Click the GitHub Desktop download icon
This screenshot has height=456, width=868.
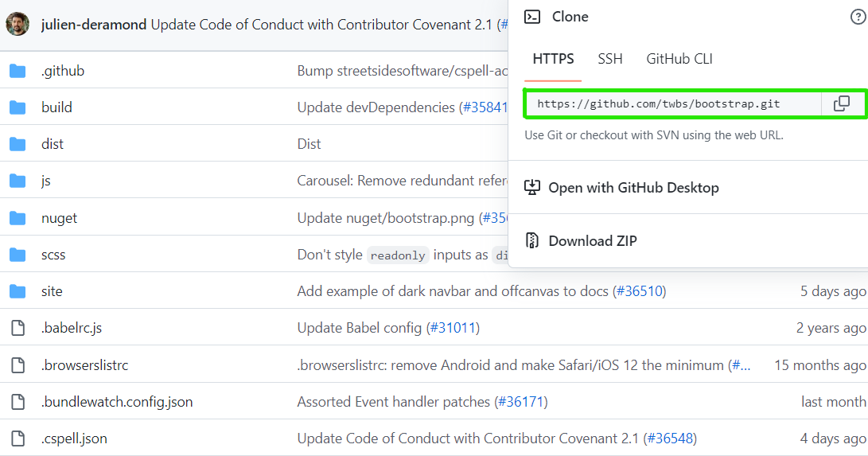pyautogui.click(x=532, y=188)
